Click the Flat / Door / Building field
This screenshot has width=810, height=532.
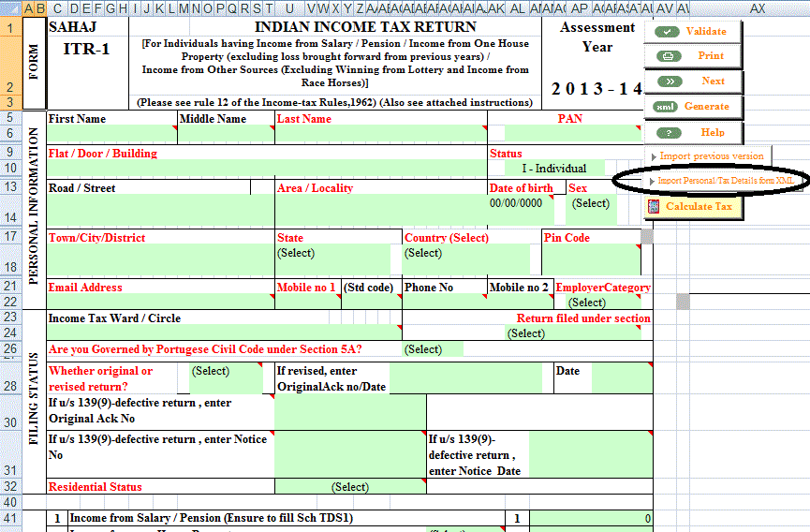(267, 169)
